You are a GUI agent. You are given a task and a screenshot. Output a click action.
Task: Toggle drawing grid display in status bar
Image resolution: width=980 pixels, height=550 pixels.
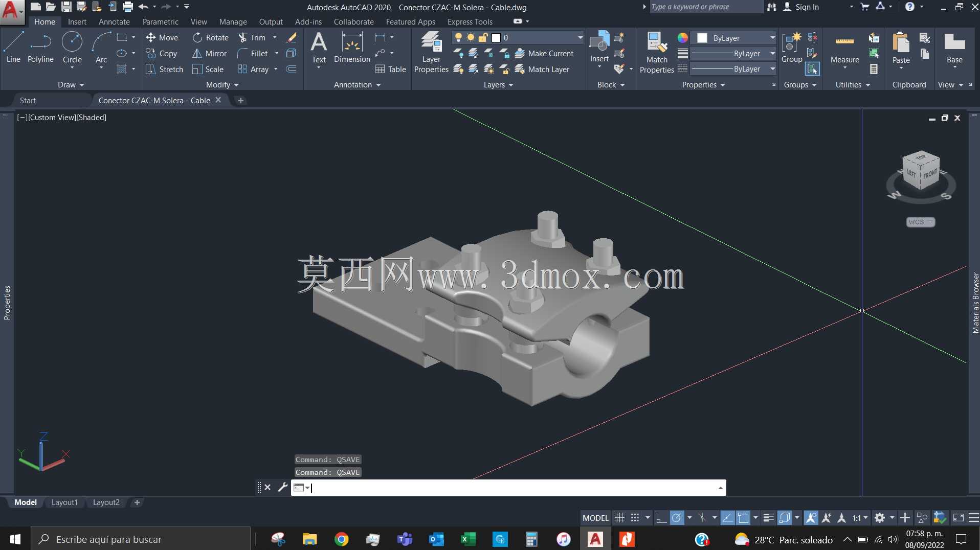click(x=619, y=518)
